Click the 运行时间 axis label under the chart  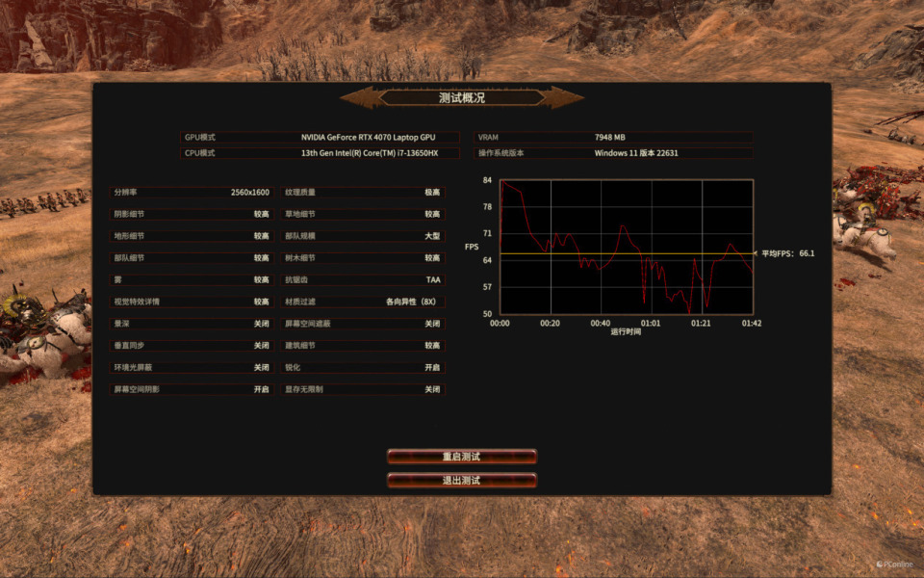point(626,332)
